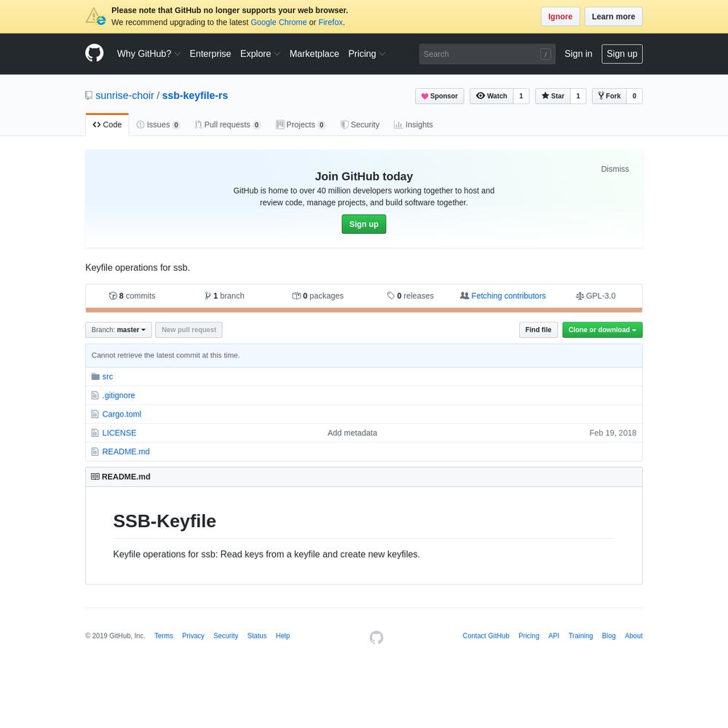
Task: Open footer Terms link
Action: click(x=163, y=636)
